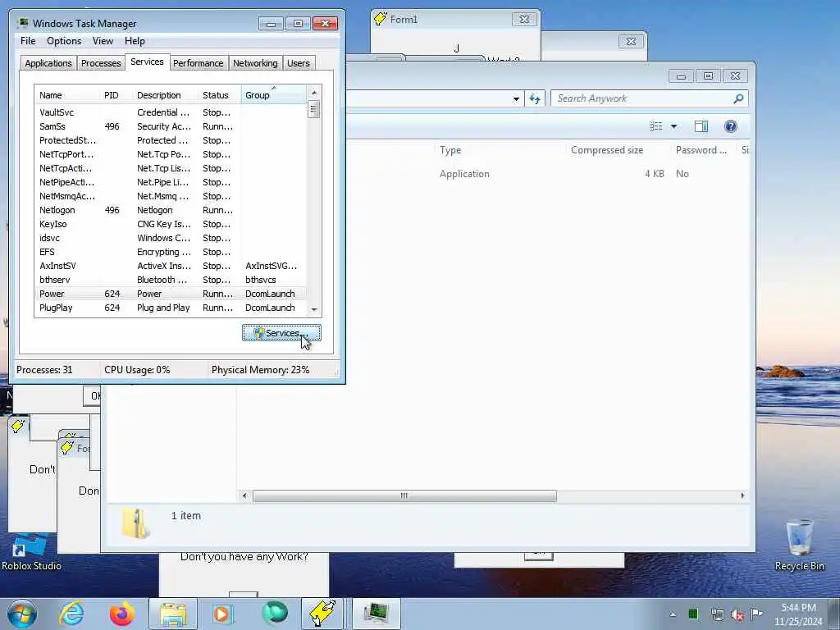Select the VaultSvc service row
This screenshot has width=840, height=630.
tap(171, 112)
